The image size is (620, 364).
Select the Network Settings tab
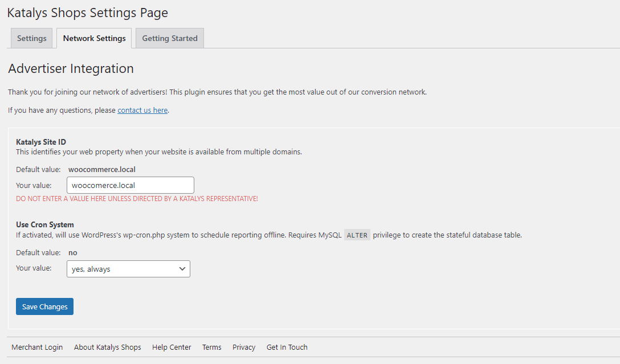(94, 38)
